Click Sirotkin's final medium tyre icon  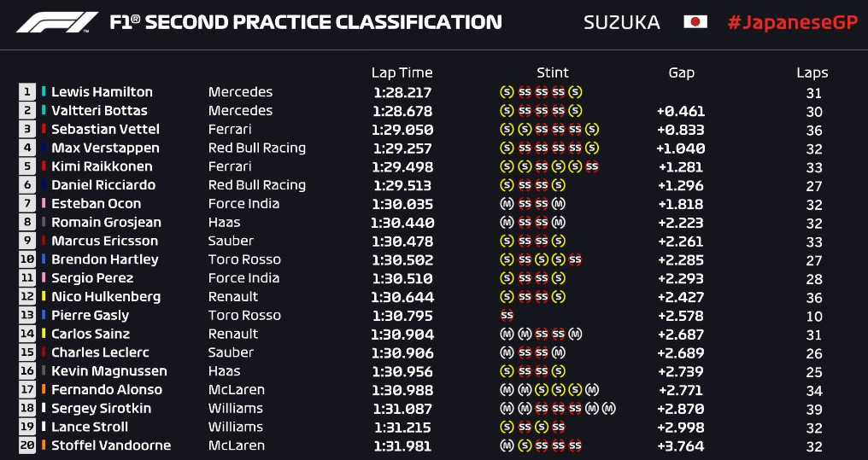pyautogui.click(x=609, y=409)
